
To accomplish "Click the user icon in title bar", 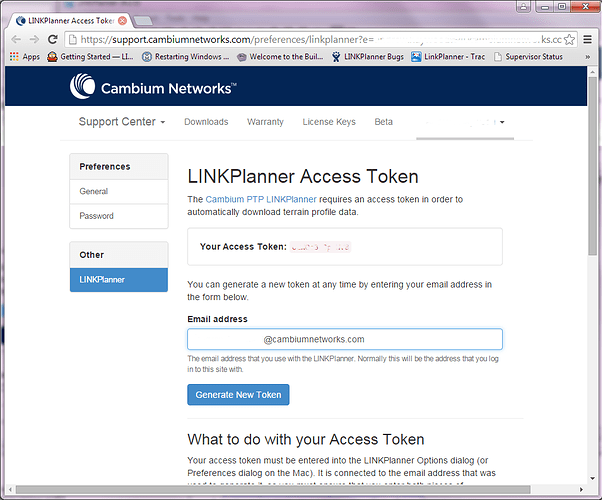I will pyautogui.click(x=523, y=7).
